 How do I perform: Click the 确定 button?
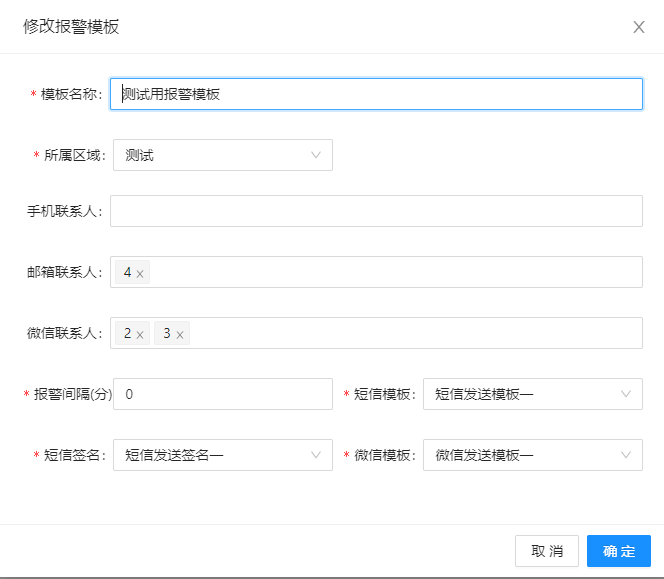coord(619,551)
